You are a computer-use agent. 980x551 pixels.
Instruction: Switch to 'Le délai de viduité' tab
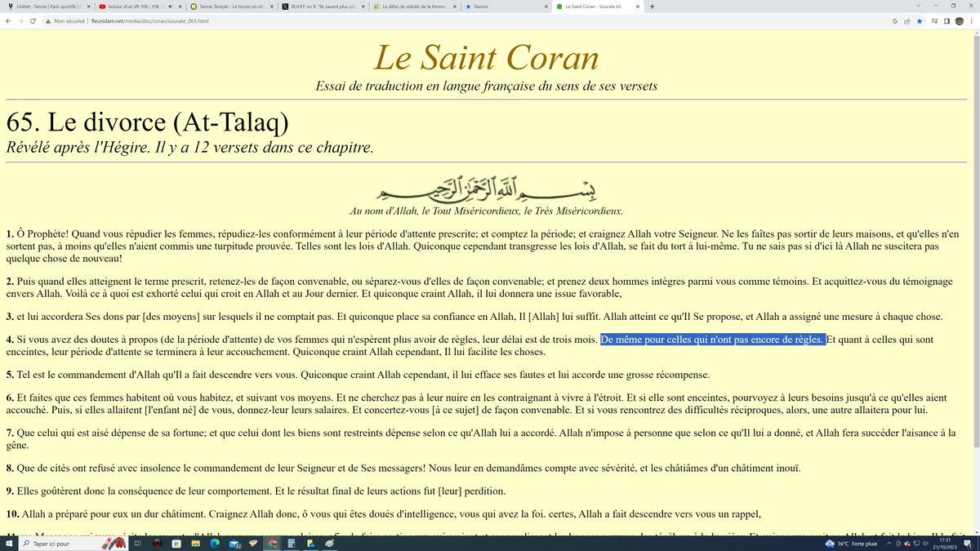click(415, 7)
